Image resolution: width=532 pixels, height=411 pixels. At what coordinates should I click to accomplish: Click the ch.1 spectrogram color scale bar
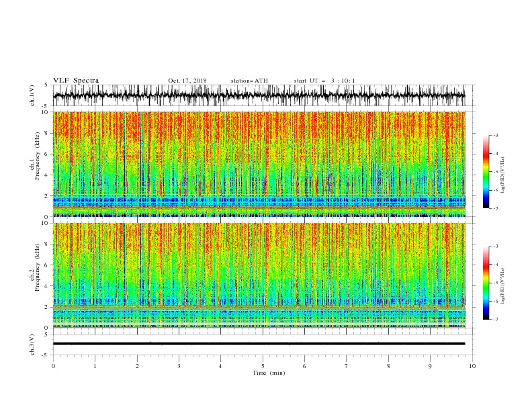486,172
